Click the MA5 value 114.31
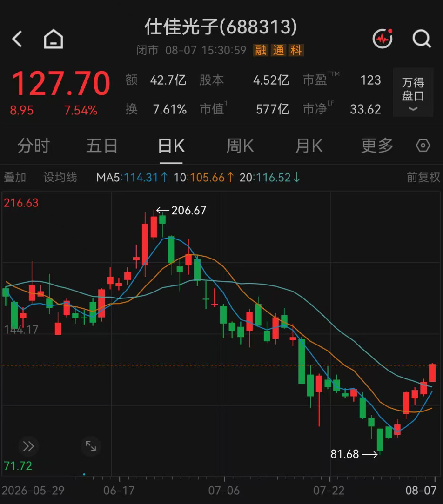Viewport: 443px width, 504px height. 141,178
